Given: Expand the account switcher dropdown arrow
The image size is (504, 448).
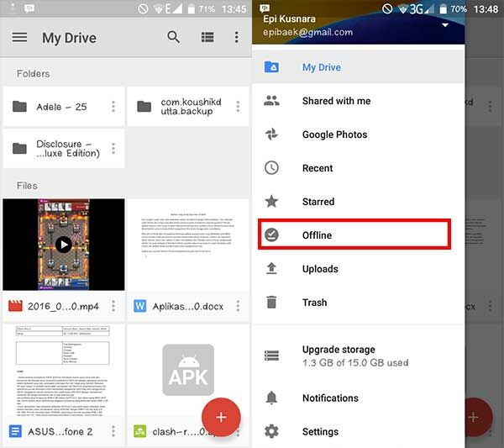Looking at the screenshot, I should click(445, 24).
